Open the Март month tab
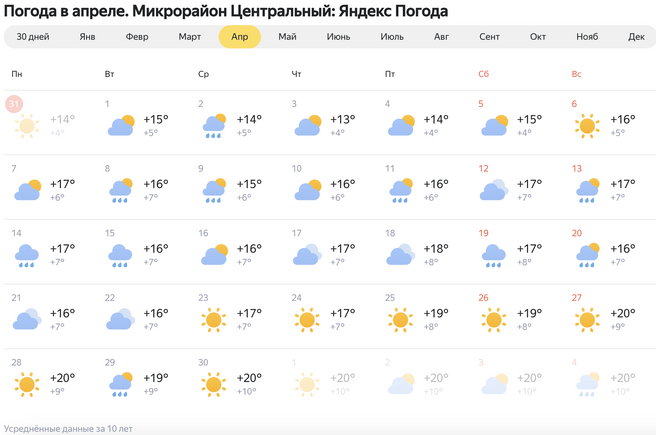The height and width of the screenshot is (435, 656). [x=190, y=37]
